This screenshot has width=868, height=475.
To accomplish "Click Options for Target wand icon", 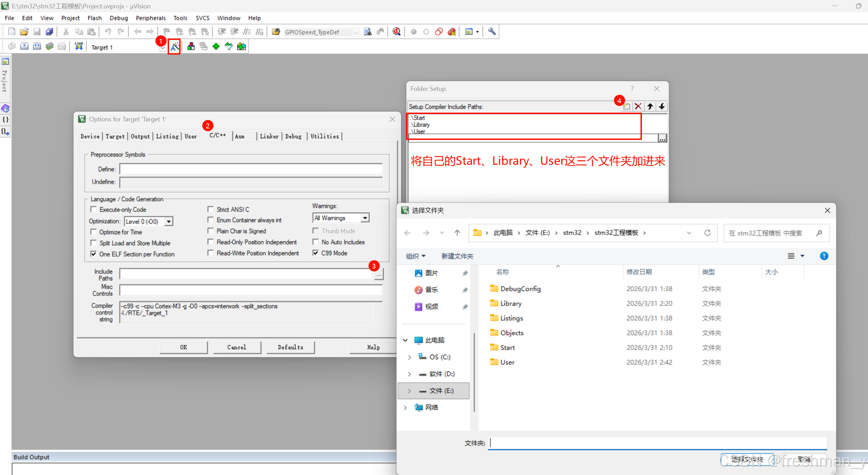I will pos(174,47).
